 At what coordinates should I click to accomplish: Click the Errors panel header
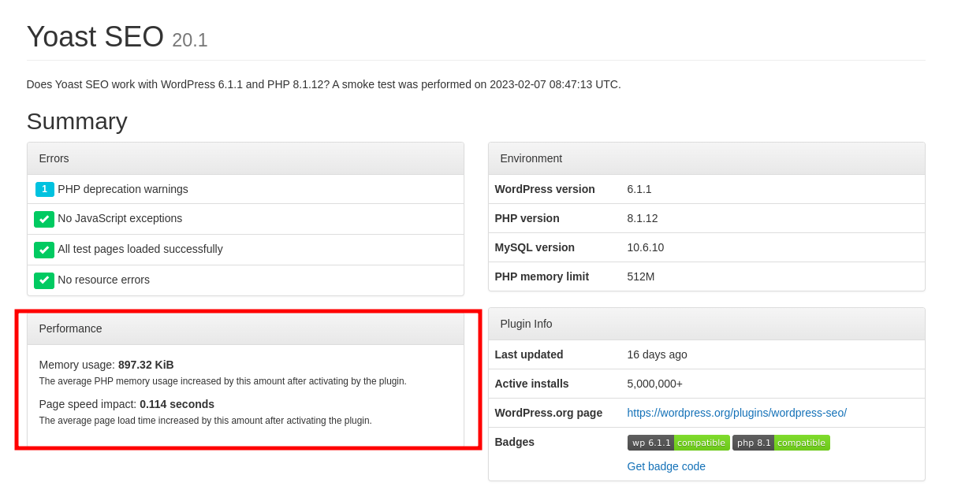pos(245,158)
